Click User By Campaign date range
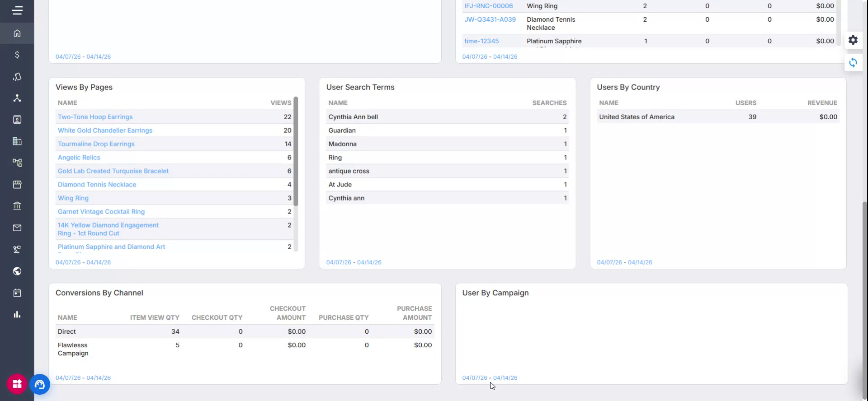The image size is (868, 401). (490, 378)
